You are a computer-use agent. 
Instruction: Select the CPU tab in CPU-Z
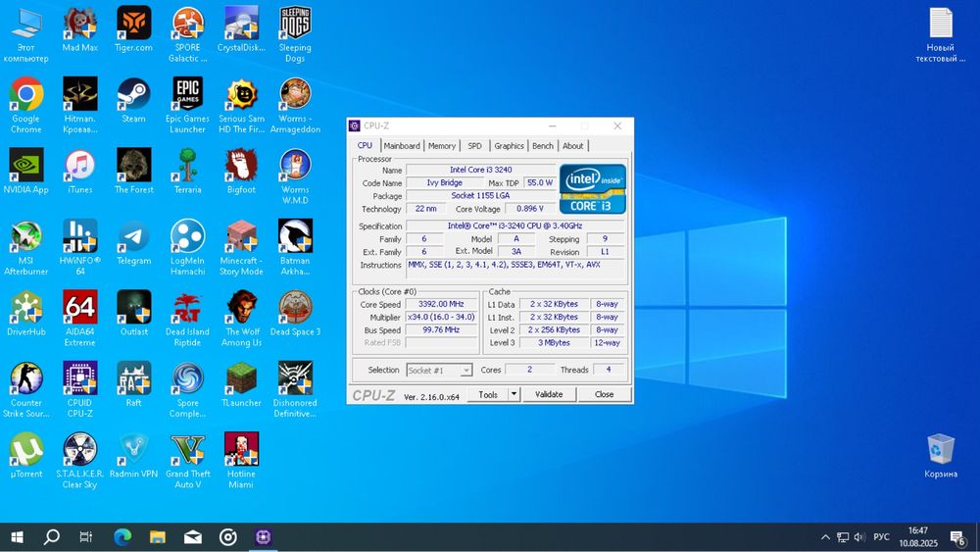coord(365,145)
